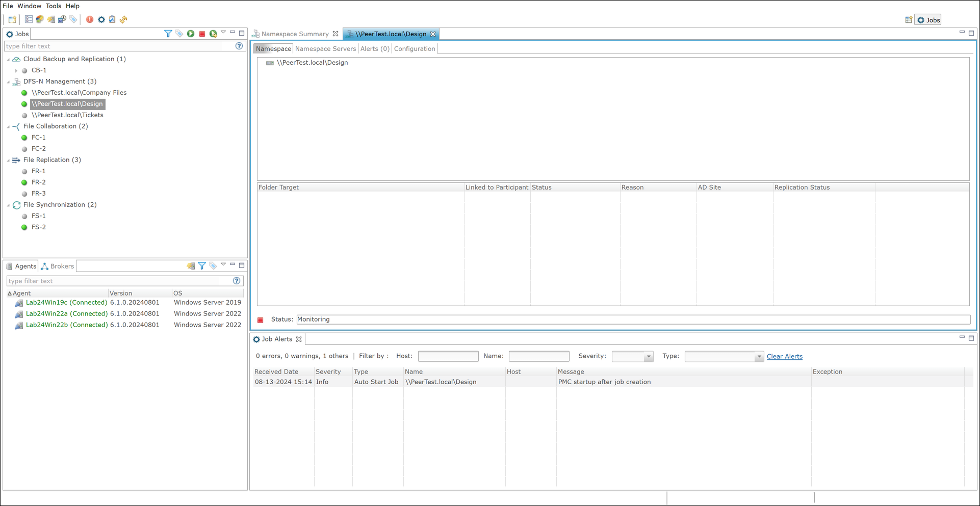Viewport: 980px width, 506px height.
Task: Select \\PeerTest.local\Company Files job
Action: [79, 93]
